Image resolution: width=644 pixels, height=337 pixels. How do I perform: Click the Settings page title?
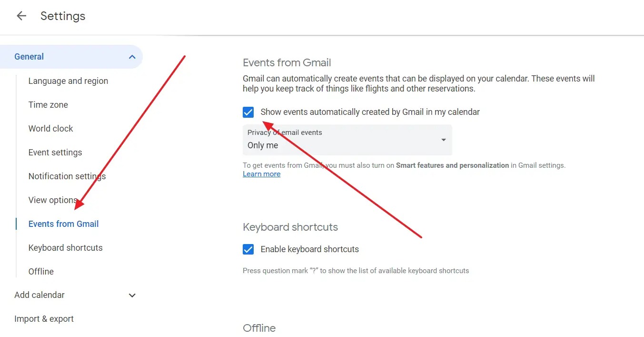point(63,16)
